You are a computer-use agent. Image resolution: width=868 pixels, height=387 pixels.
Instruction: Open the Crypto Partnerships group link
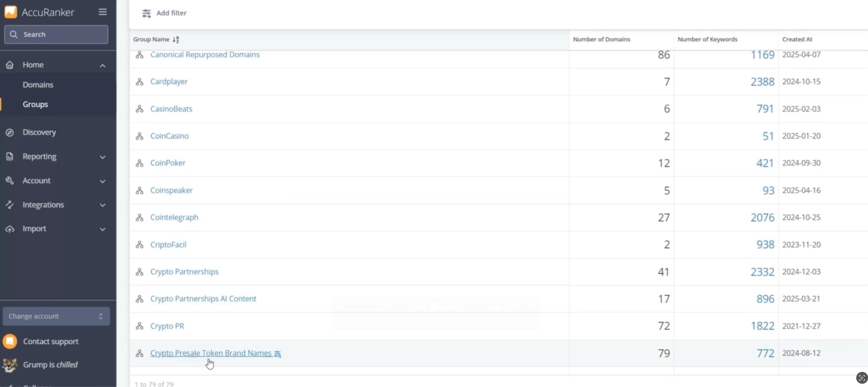tap(184, 272)
